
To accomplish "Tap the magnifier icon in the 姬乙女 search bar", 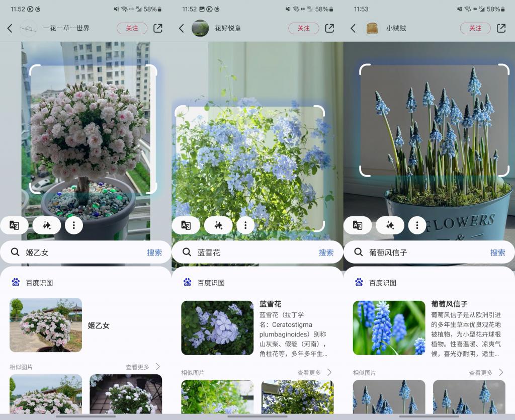I will [15, 252].
